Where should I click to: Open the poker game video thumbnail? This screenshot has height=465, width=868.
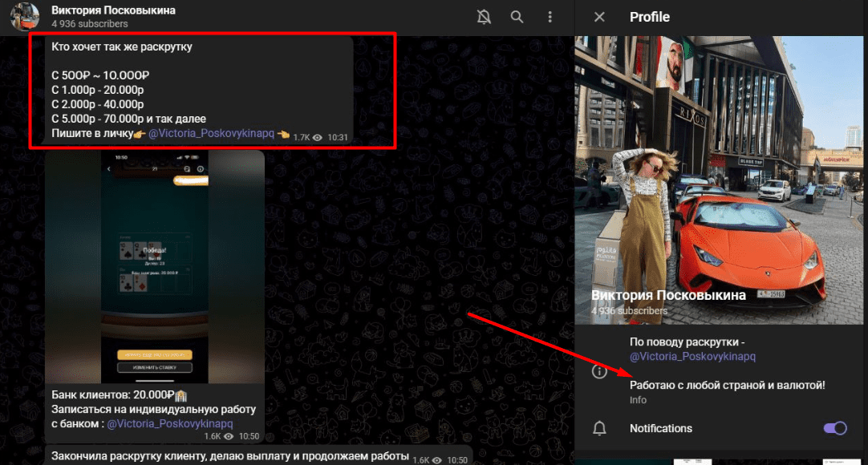[x=155, y=267]
